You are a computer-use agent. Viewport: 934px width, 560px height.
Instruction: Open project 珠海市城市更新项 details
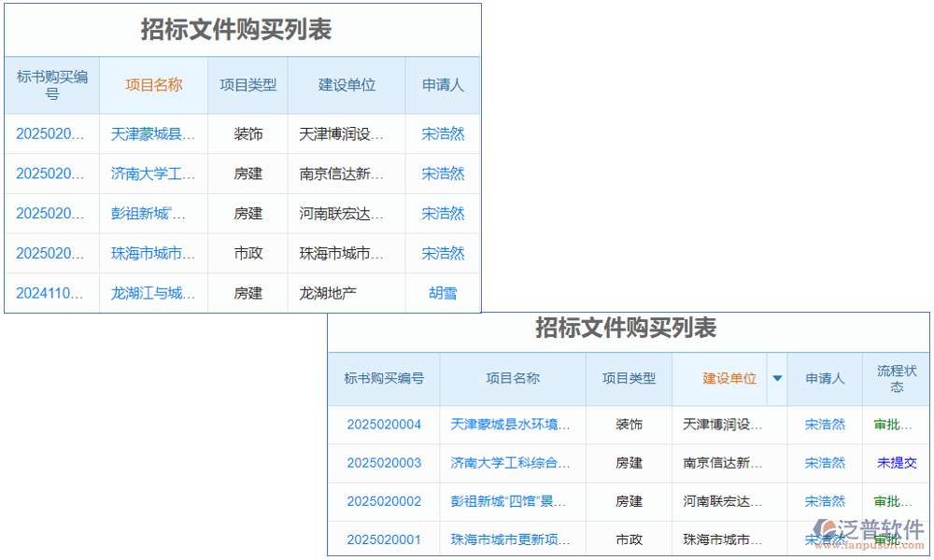coord(511,539)
